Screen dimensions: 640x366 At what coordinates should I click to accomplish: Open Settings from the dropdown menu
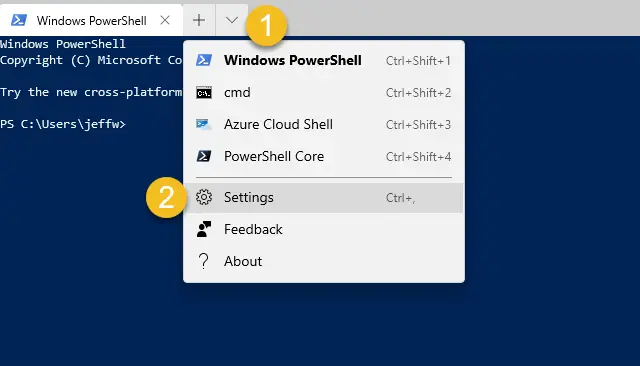click(324, 197)
